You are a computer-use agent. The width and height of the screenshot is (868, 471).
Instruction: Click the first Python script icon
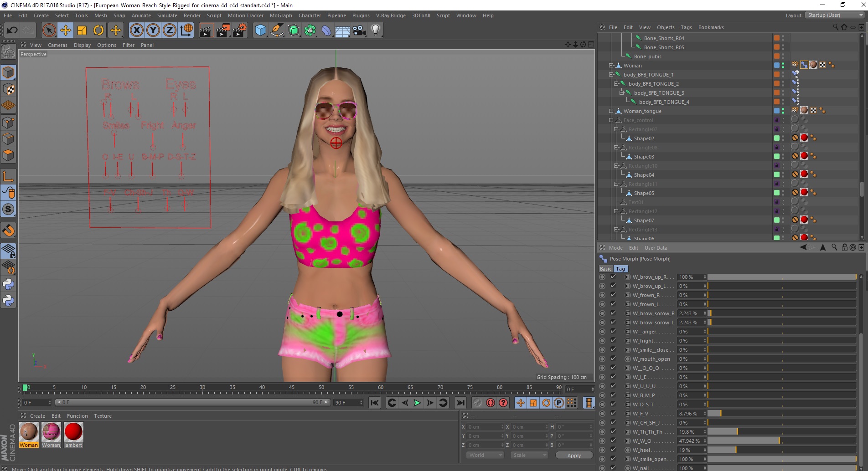coord(8,284)
